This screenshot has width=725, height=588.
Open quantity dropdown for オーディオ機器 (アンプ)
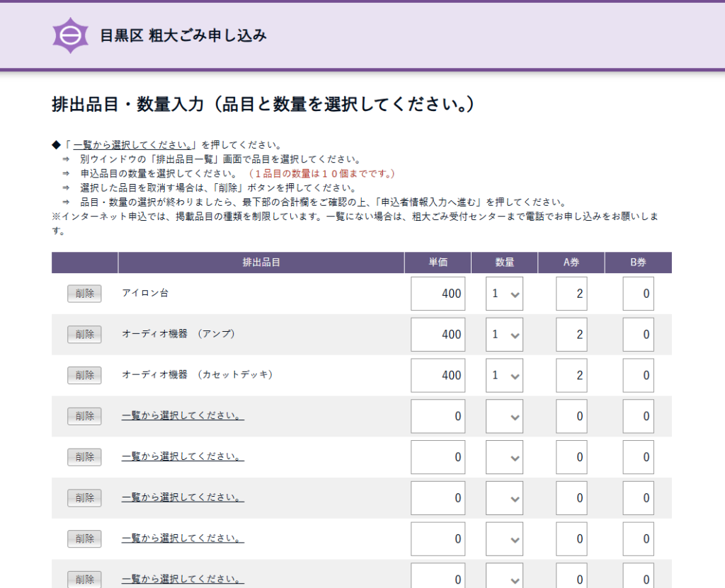504,335
